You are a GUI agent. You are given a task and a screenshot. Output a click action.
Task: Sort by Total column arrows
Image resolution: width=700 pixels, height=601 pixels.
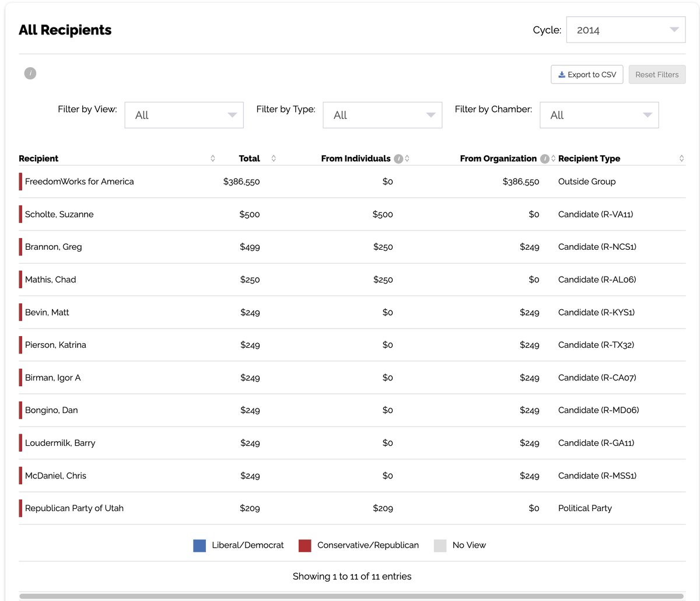(274, 159)
